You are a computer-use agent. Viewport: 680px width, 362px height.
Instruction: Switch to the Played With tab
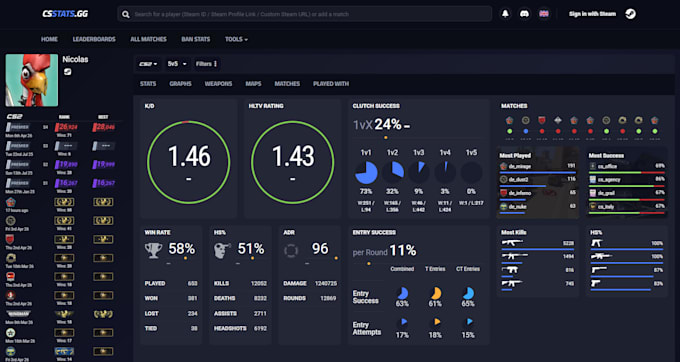click(331, 84)
